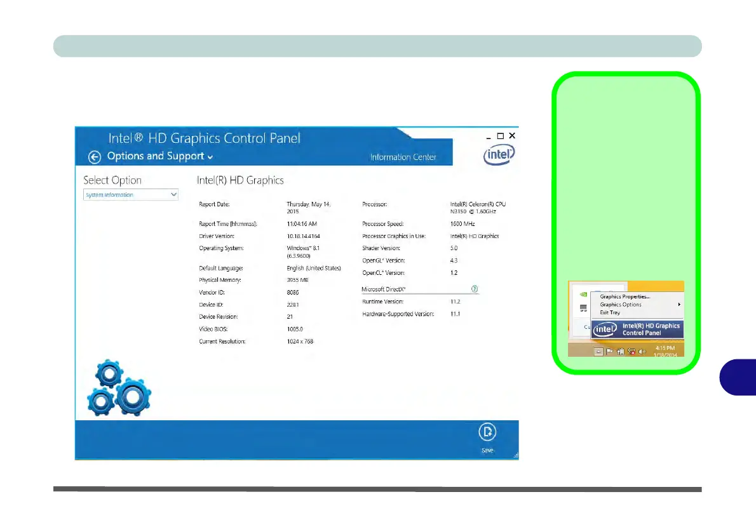Image resolution: width=756 pixels, height=532 pixels.
Task: Click the 'Thursday, May 14, 2015' report date
Action: [x=309, y=208]
